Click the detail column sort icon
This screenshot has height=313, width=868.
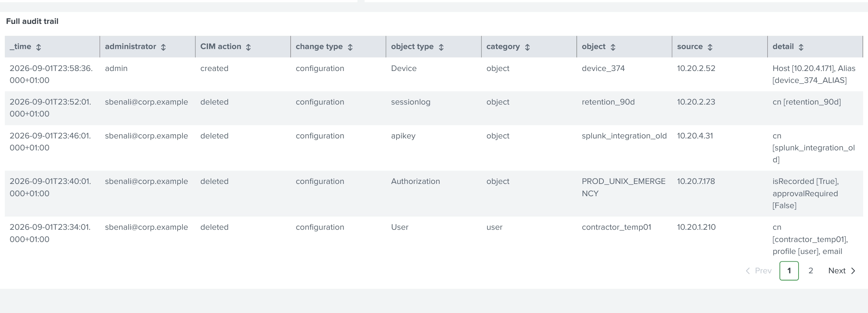pos(801,47)
